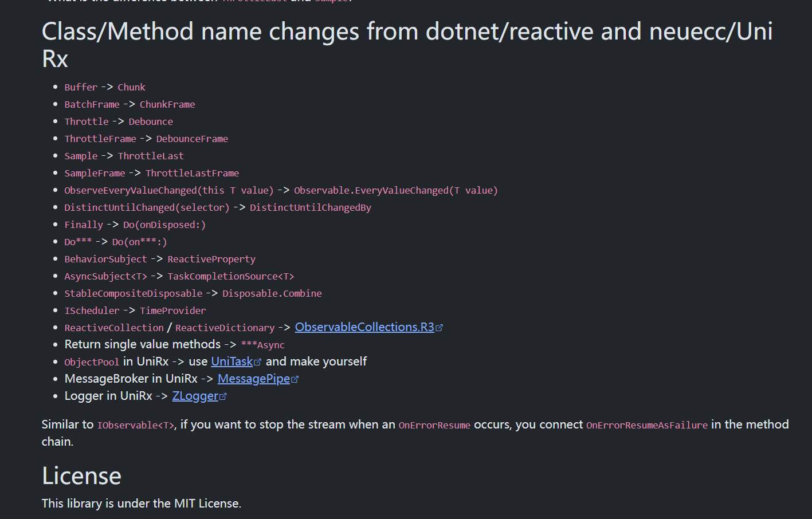812x519 pixels.
Task: Click the Debounce code term
Action: (151, 121)
